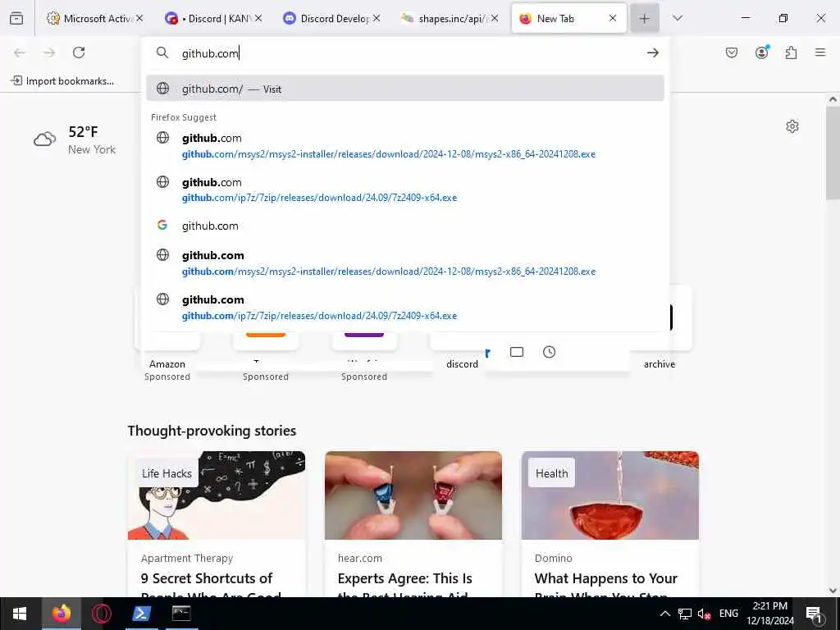Open the archive shortcut
840x630 pixels.
[660, 363]
